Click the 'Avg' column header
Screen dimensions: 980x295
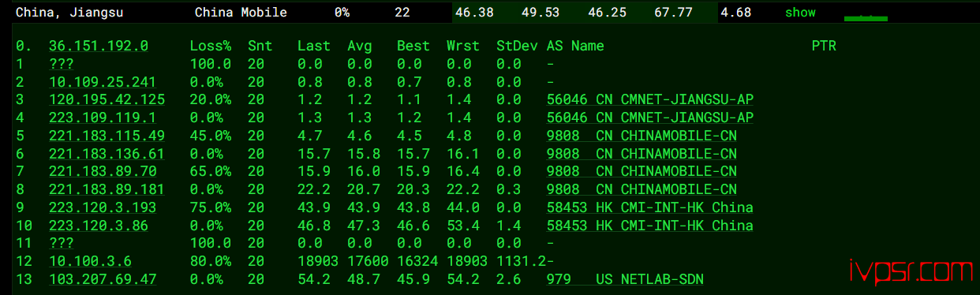coord(360,46)
